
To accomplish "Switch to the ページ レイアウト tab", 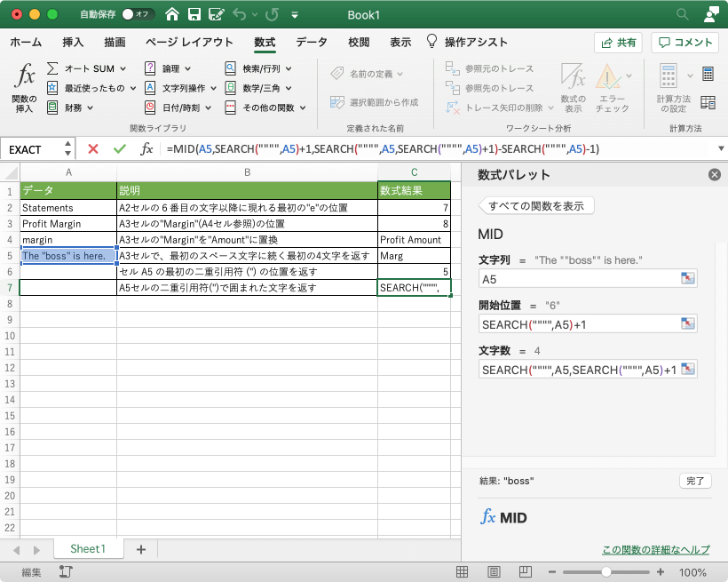I will 189,43.
